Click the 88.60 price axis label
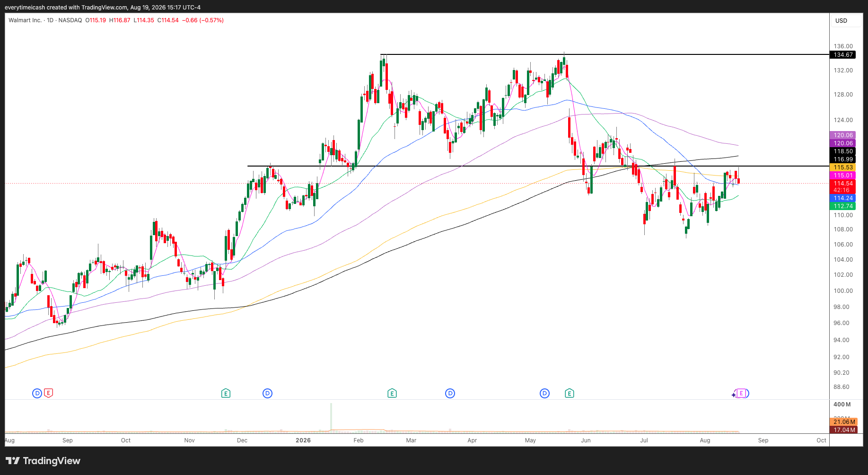This screenshot has height=475, width=868. coord(842,387)
